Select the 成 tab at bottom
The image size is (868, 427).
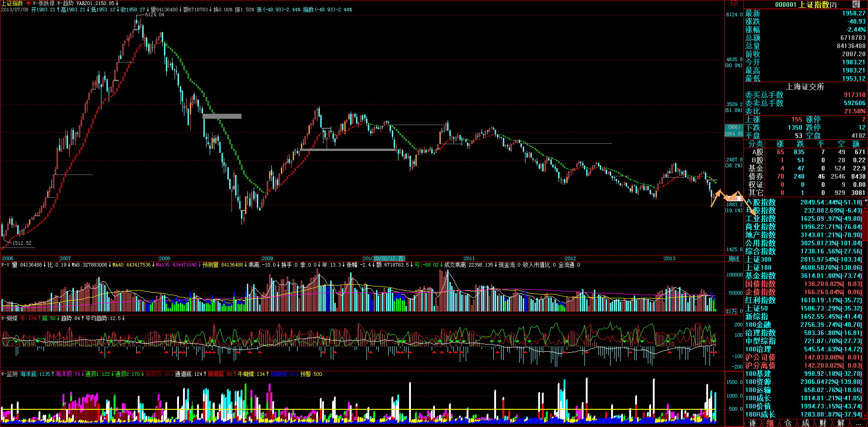[x=805, y=423]
